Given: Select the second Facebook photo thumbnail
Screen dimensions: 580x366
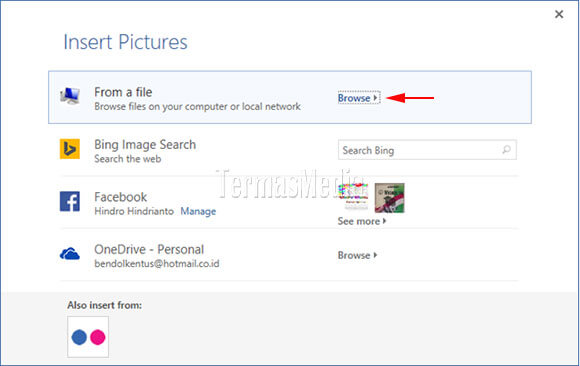Looking at the screenshot, I should point(390,198).
